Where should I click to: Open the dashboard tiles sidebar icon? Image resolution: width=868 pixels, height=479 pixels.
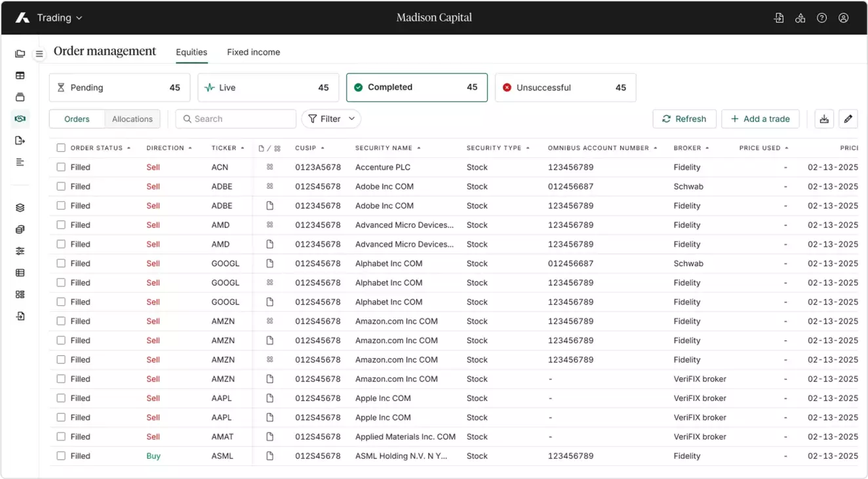(x=20, y=294)
